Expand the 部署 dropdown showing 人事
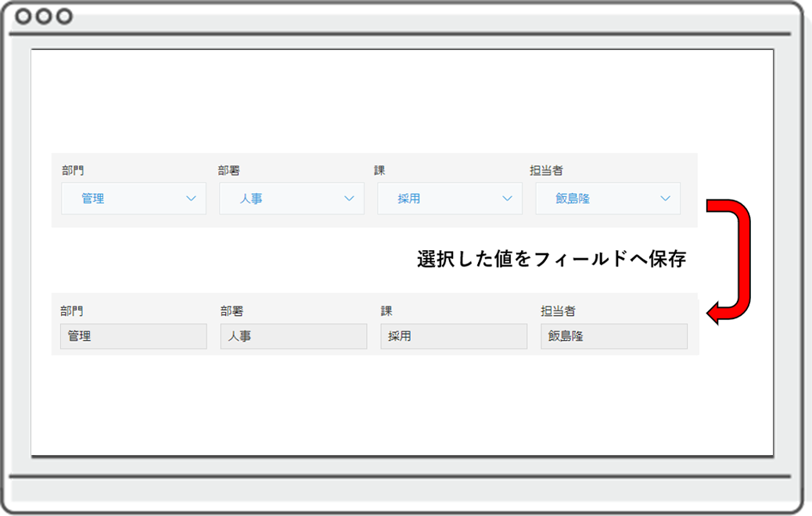 292,199
